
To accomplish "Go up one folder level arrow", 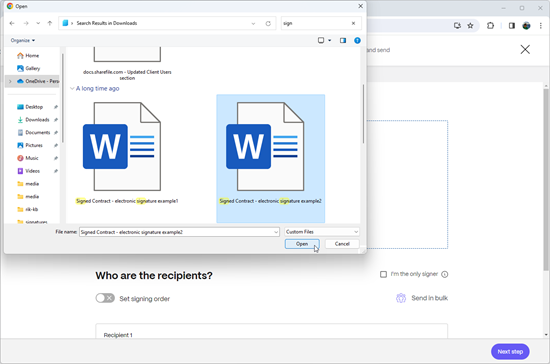I will pos(49,23).
